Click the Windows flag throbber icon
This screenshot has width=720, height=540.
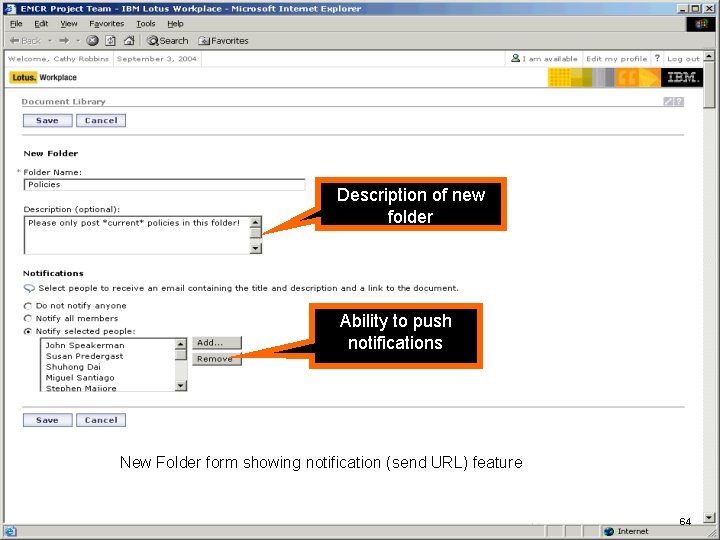pyautogui.click(x=701, y=24)
